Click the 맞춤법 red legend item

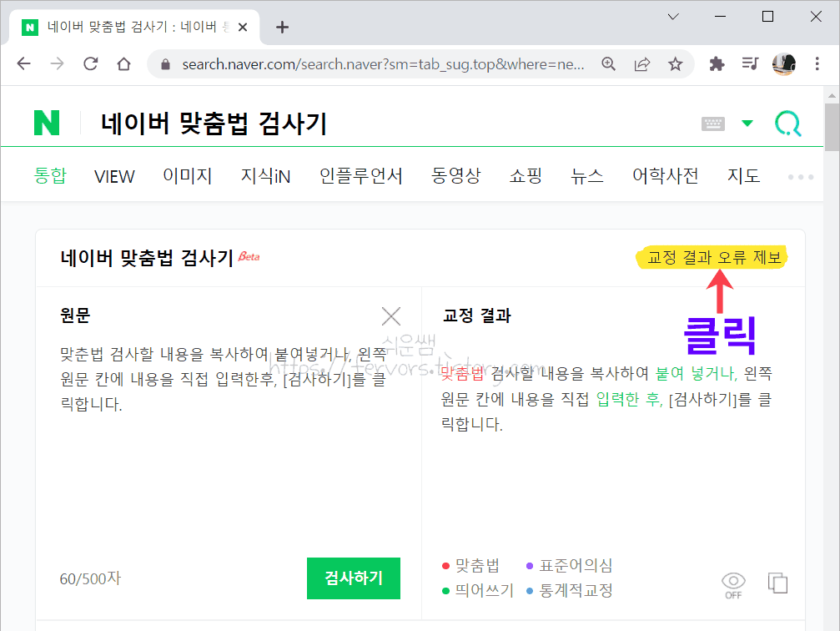coord(471,565)
